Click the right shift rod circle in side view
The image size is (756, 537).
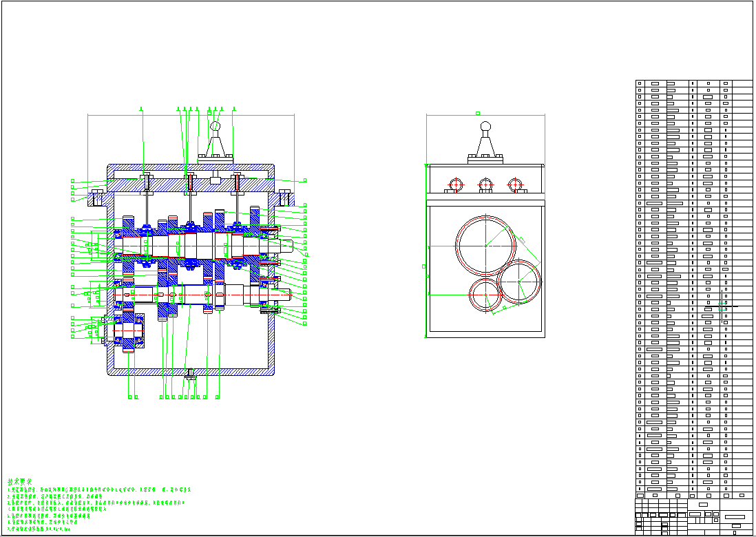pyautogui.click(x=515, y=185)
